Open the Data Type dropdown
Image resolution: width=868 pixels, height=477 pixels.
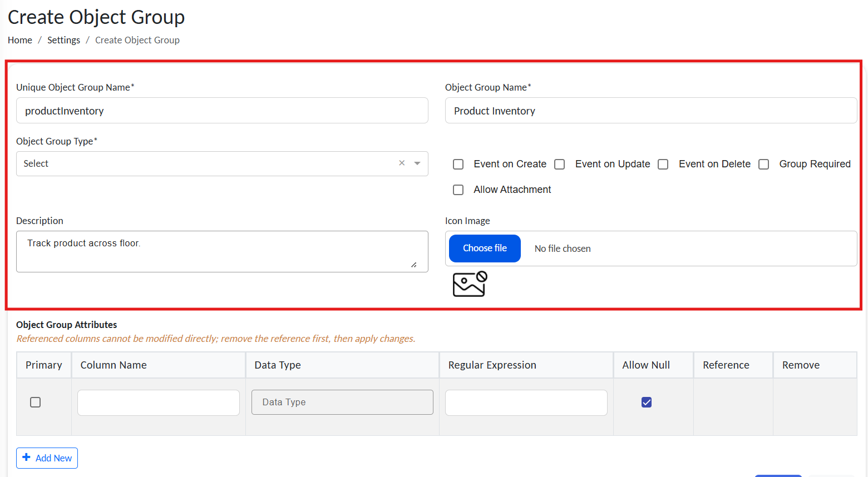point(342,403)
